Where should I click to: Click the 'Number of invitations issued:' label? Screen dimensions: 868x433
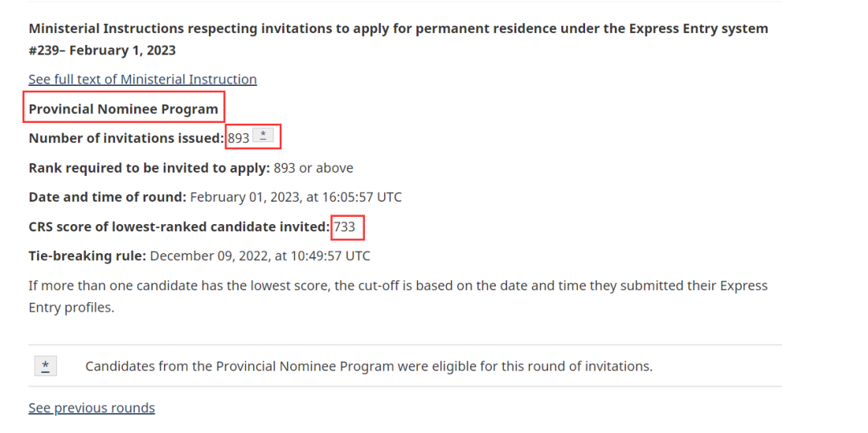point(126,138)
